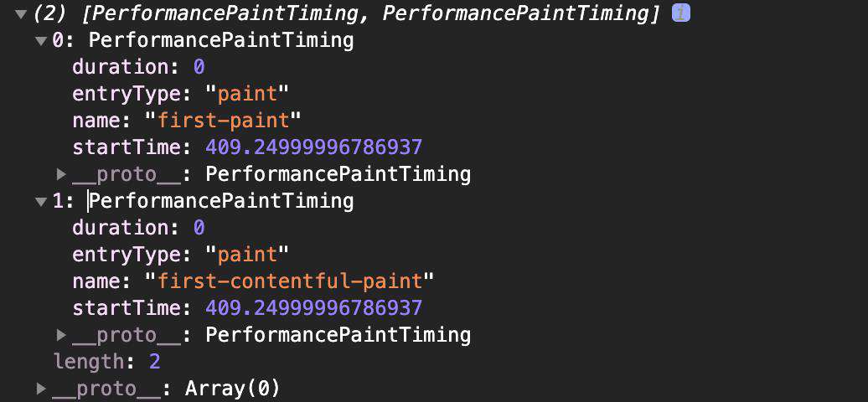Expand __proto__ under entry 0

click(x=61, y=175)
